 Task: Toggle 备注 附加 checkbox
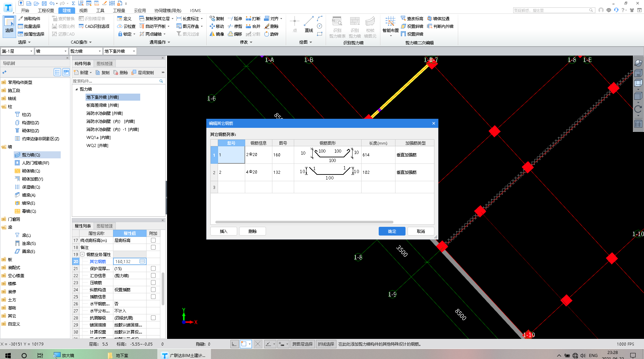click(153, 247)
